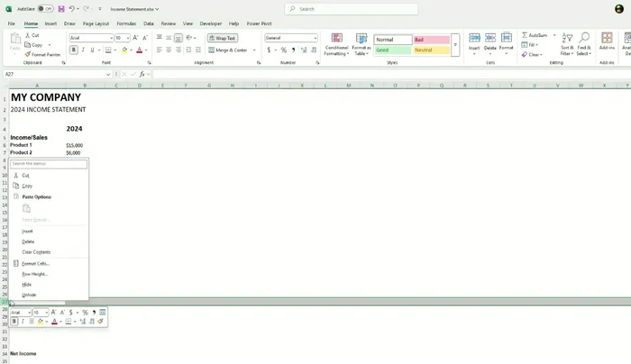Click Accounting Number Format dollar icon in ribbon
This screenshot has height=364, width=631.
(x=269, y=50)
